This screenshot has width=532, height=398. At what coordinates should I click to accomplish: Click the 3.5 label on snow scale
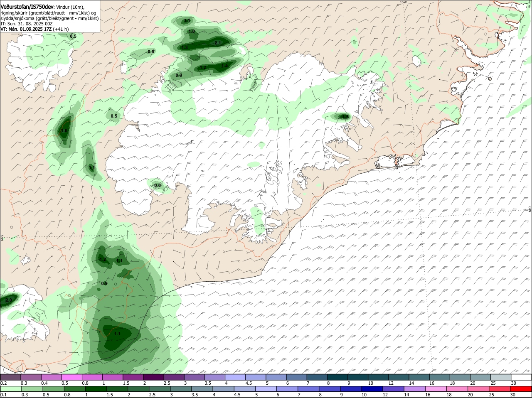[207, 383]
